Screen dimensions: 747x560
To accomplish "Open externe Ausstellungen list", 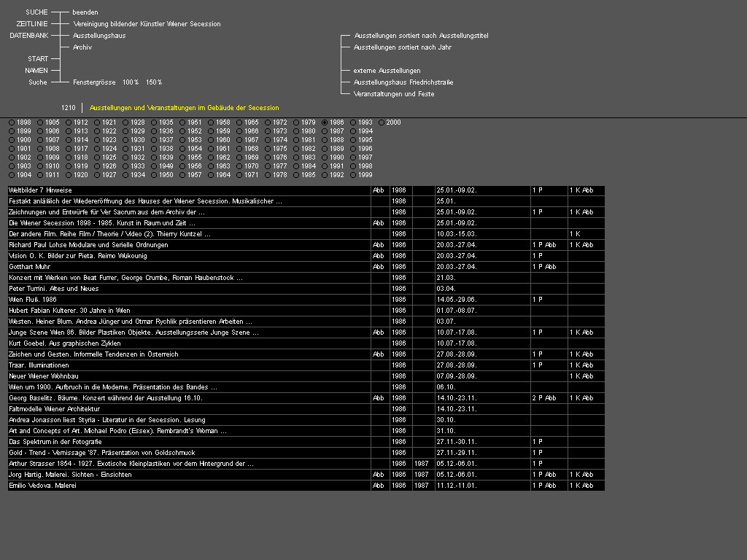I will tap(387, 71).
